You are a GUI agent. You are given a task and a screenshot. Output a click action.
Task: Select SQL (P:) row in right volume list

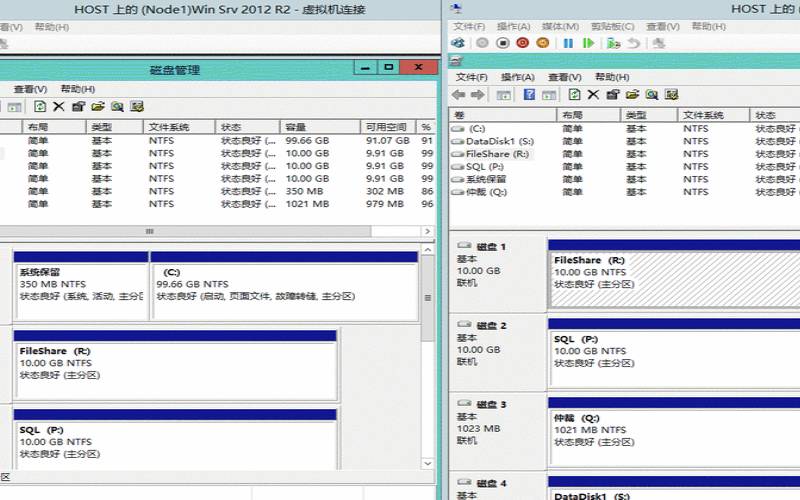point(624,167)
